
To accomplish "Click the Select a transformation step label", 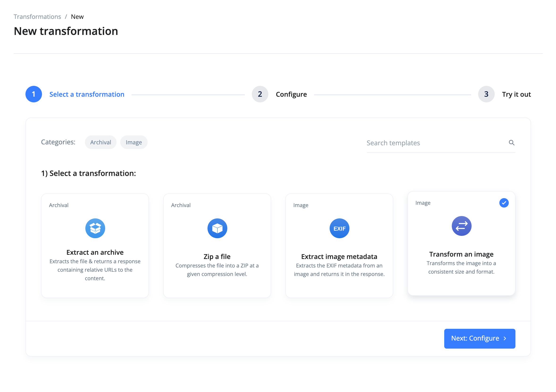I will coord(87,94).
